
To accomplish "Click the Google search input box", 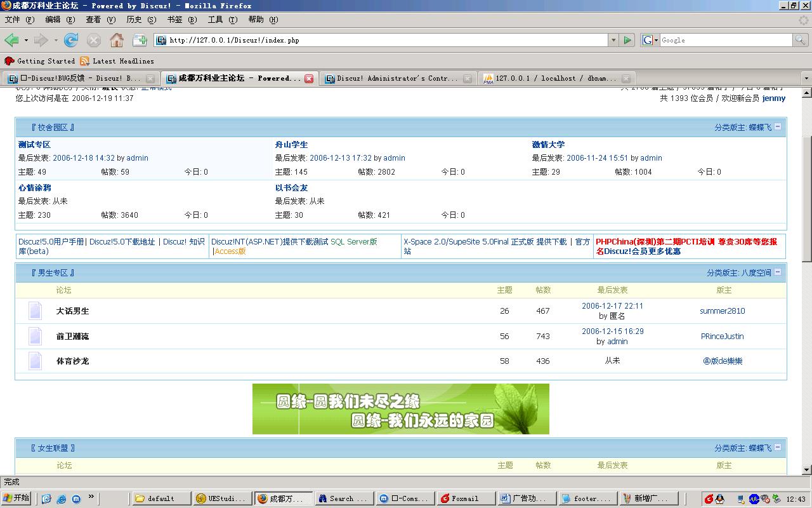I will pyautogui.click(x=726, y=40).
